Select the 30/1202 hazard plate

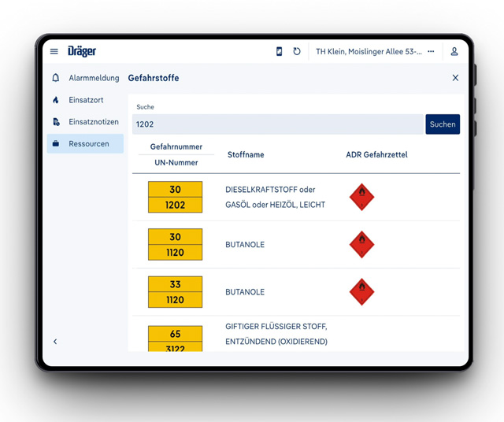[175, 197]
